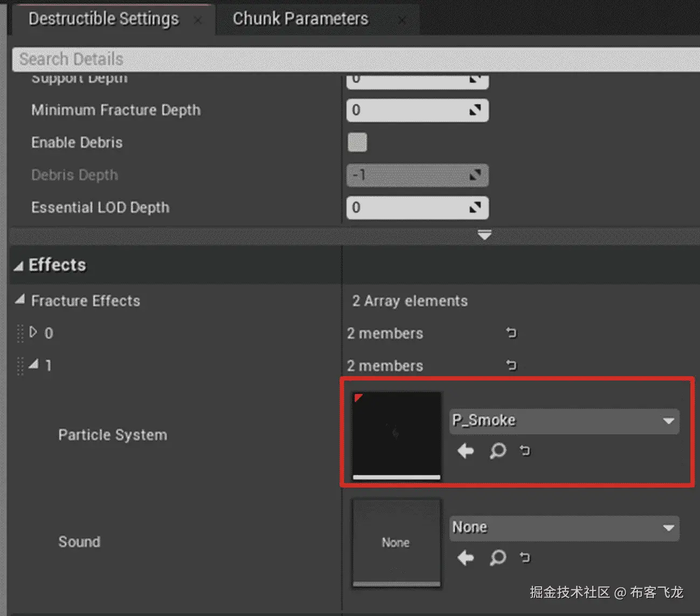Browse to P_Smoke in Content Browser
Image resolution: width=700 pixels, height=616 pixels.
(498, 451)
